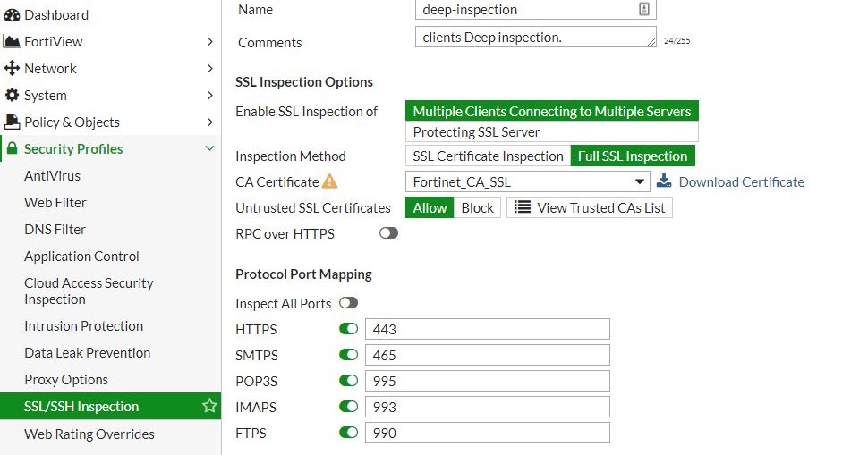This screenshot has width=868, height=455.
Task: Click the star beside SSL/SSH Inspection
Action: click(209, 407)
